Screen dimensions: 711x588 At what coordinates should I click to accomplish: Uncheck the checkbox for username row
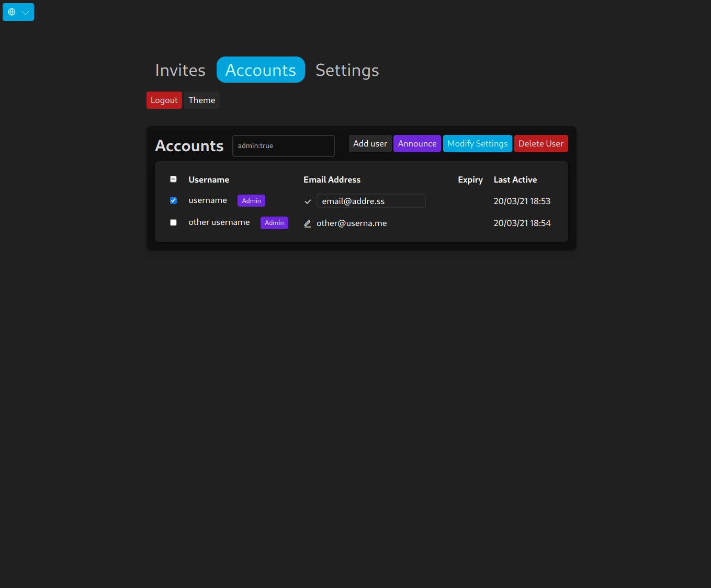pos(173,200)
